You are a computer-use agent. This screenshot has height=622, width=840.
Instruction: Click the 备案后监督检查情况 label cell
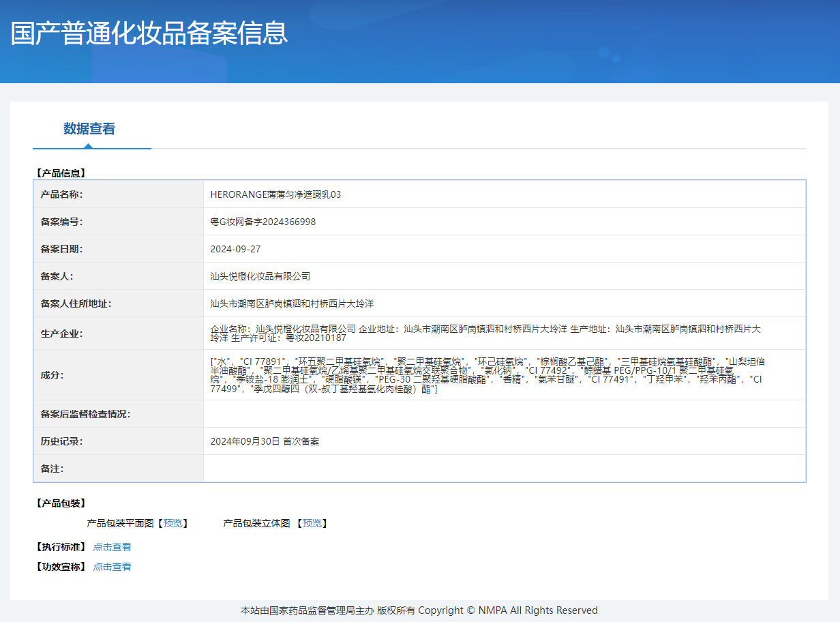[119, 414]
